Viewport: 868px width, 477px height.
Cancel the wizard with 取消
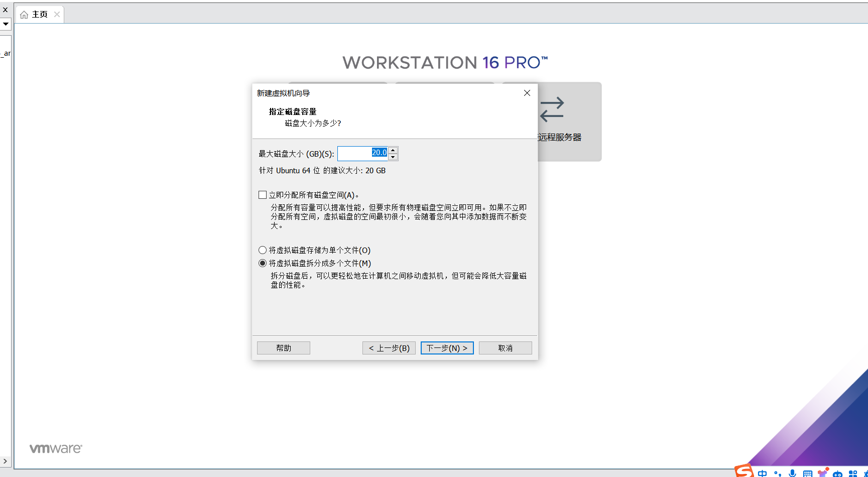(x=506, y=348)
